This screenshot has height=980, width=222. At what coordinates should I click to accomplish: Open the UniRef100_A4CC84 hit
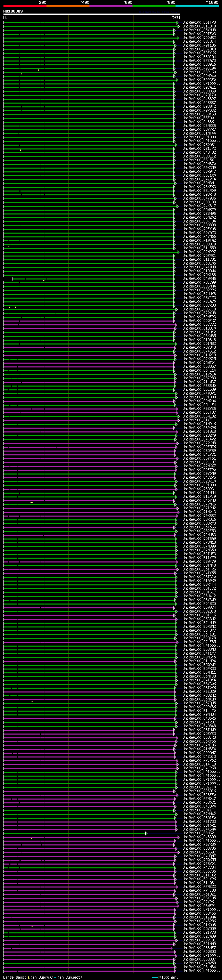click(199, 867)
